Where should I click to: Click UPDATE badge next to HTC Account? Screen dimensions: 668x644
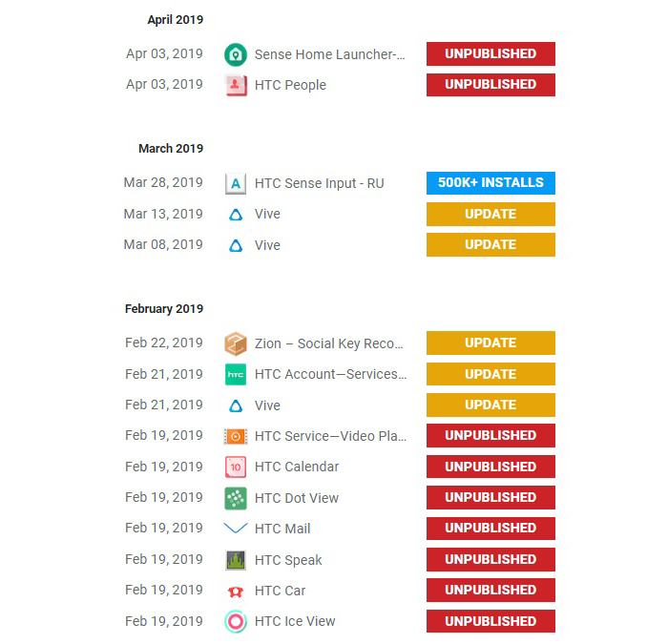(491, 374)
